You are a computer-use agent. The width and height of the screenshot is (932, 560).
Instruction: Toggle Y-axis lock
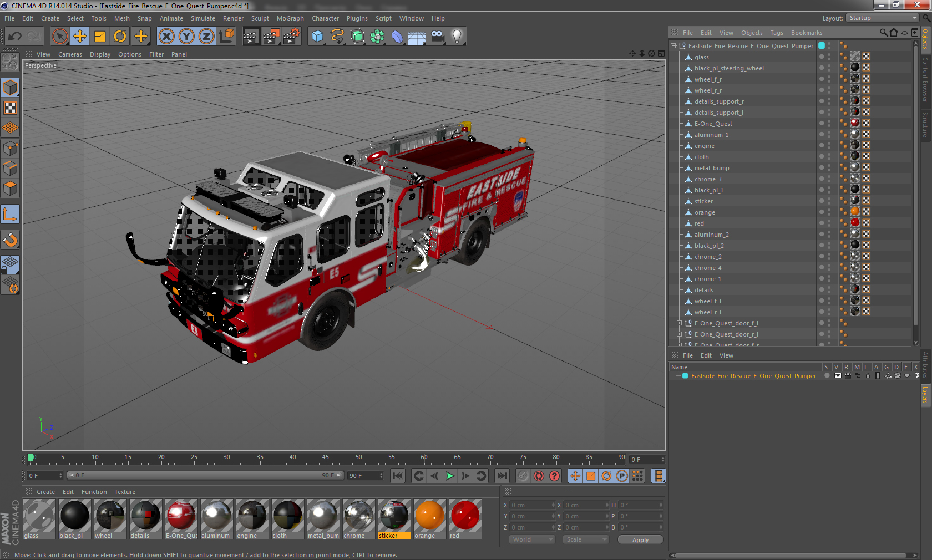click(186, 37)
